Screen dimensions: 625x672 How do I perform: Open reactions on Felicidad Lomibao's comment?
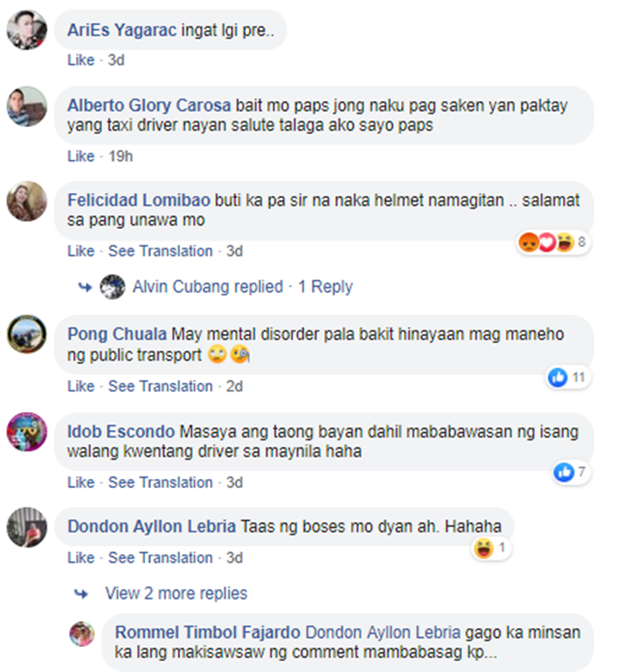(x=552, y=242)
